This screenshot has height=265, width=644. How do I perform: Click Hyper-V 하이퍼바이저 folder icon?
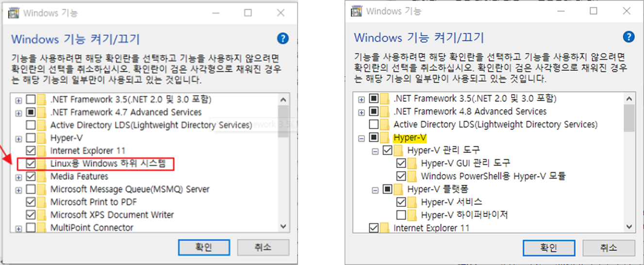tap(413, 215)
